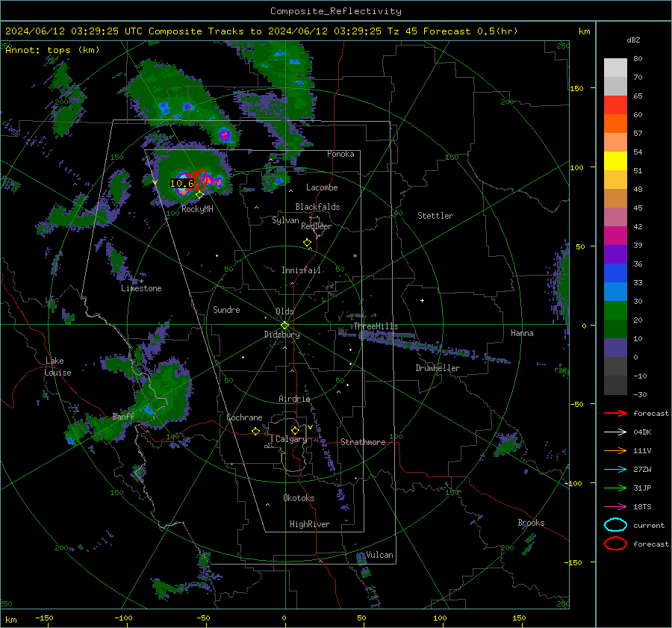Click the Ponoka city label
Image resolution: width=672 pixels, height=628 pixels.
[340, 154]
